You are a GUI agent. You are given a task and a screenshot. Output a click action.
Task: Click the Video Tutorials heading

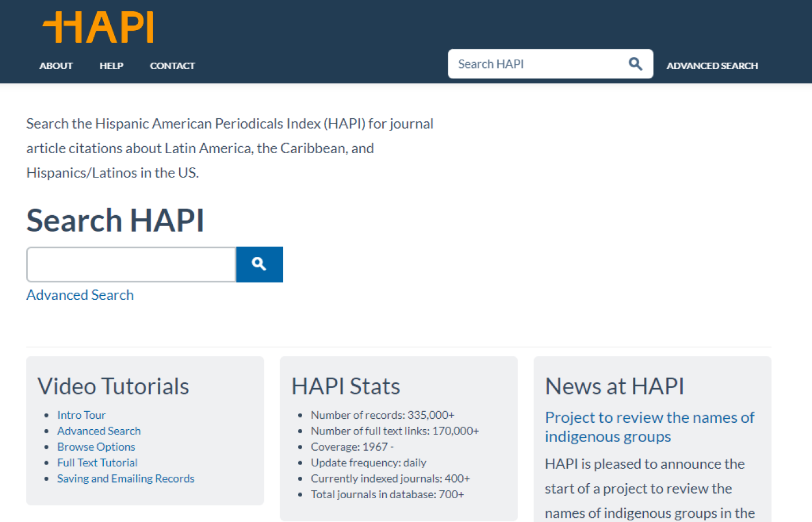click(114, 386)
